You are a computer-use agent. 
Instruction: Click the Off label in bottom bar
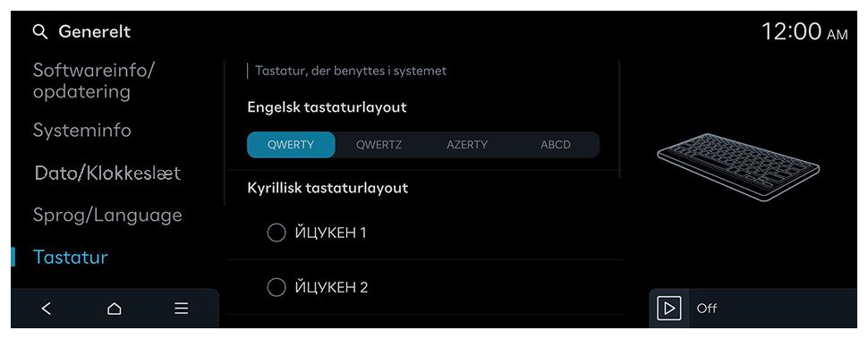click(x=707, y=309)
